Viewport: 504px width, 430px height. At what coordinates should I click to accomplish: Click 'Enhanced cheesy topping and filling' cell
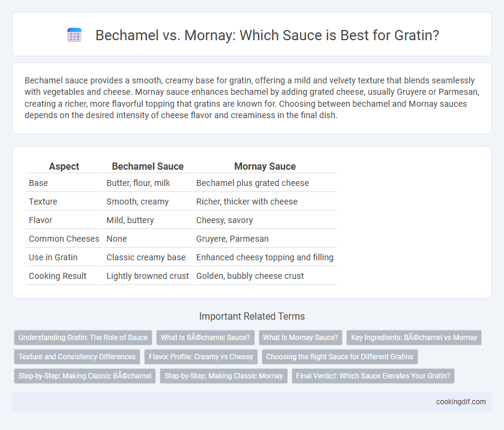click(265, 257)
